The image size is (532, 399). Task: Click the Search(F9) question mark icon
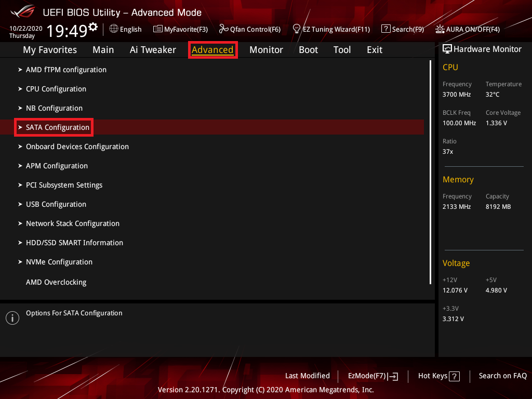pos(385,29)
